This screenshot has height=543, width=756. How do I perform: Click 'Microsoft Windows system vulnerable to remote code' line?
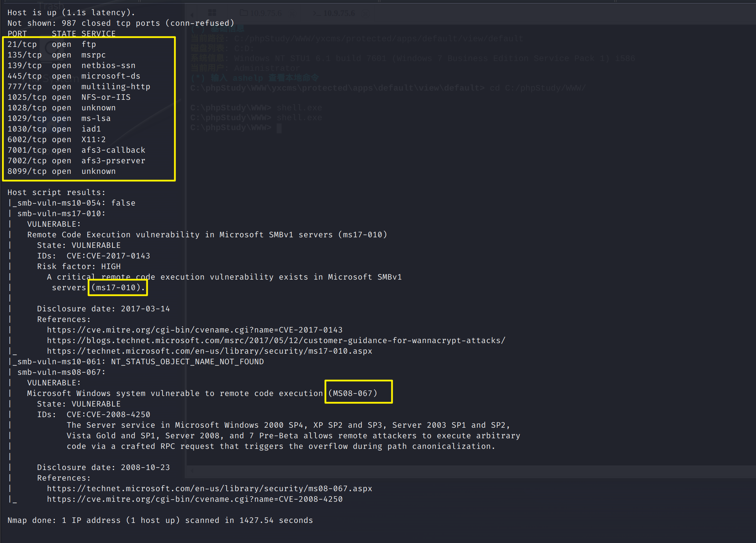click(202, 393)
